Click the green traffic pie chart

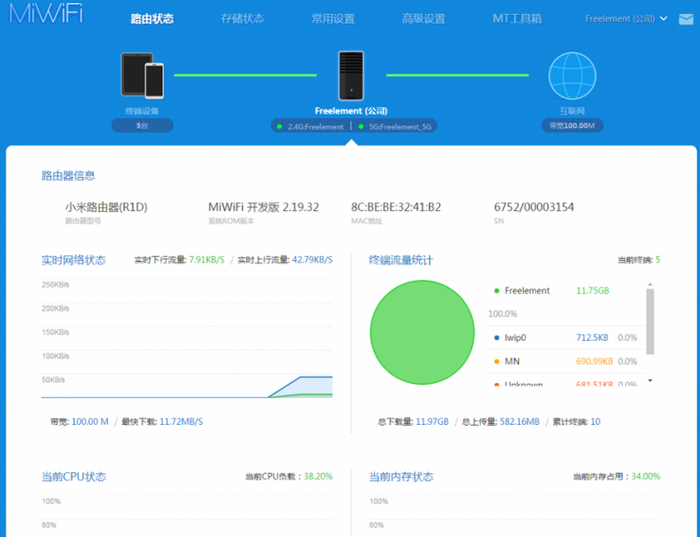[x=422, y=332]
